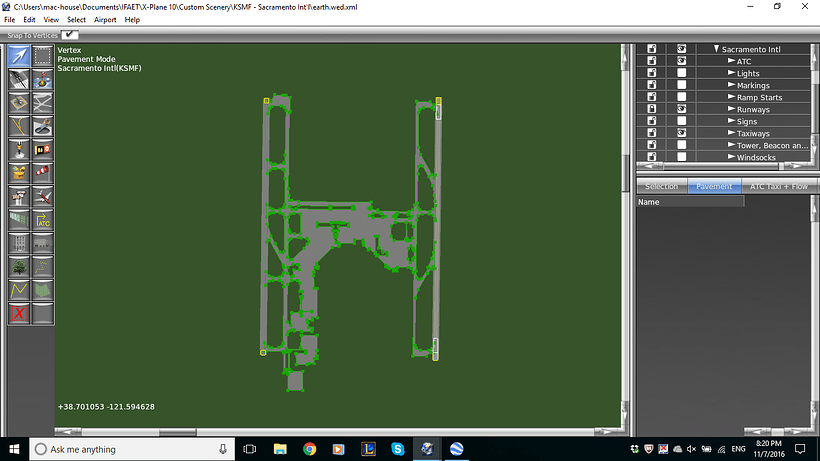Show the Lights group

(x=681, y=73)
